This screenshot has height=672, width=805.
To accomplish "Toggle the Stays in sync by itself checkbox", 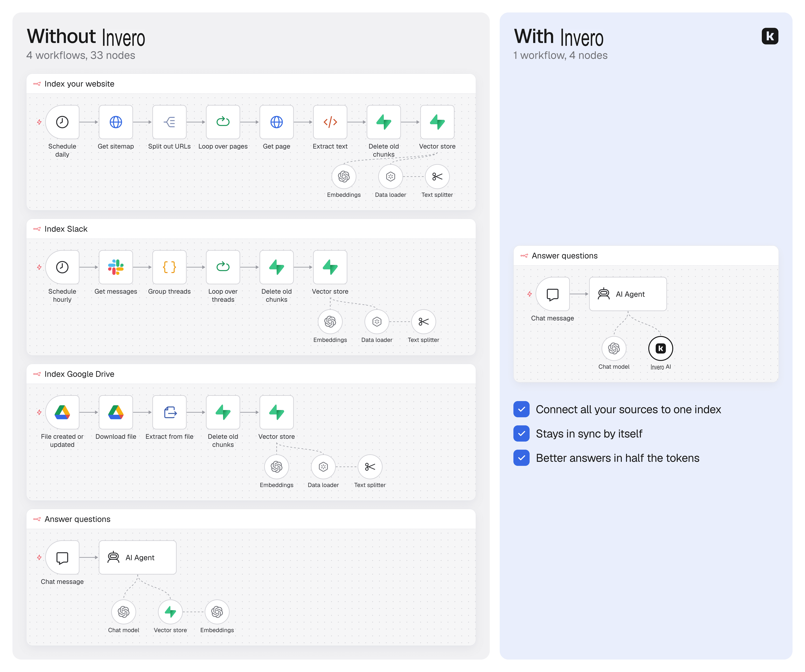I will 521,434.
